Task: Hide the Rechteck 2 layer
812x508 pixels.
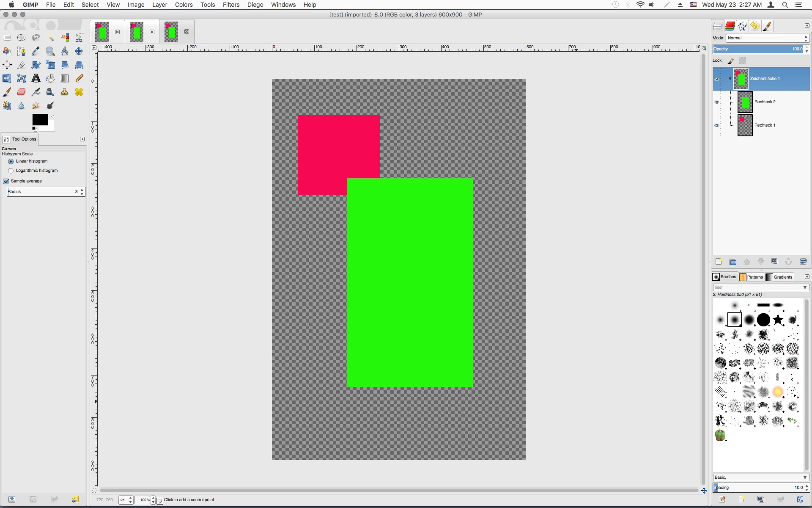Action: 717,102
